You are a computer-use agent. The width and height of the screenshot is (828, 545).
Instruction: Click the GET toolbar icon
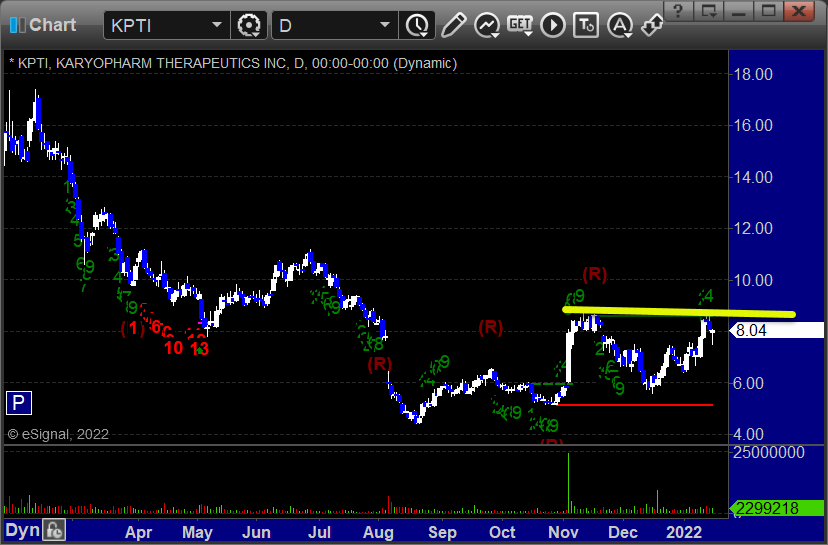point(520,25)
